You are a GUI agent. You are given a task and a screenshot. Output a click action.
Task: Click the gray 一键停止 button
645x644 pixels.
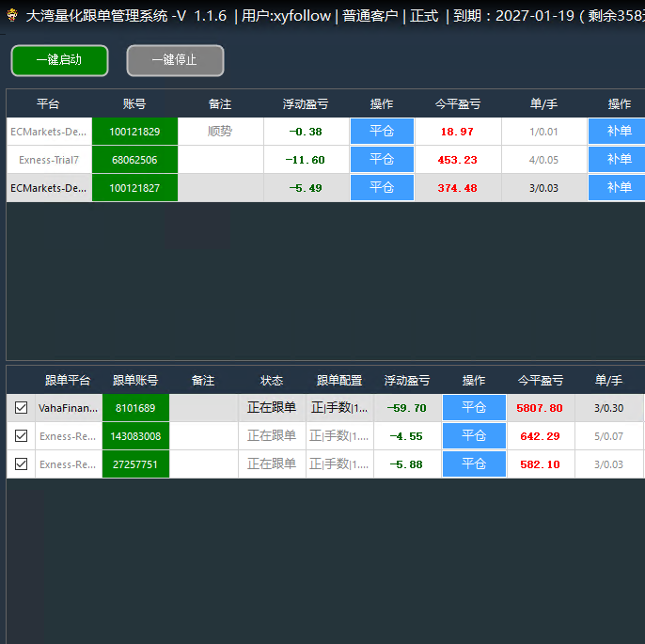(x=175, y=60)
